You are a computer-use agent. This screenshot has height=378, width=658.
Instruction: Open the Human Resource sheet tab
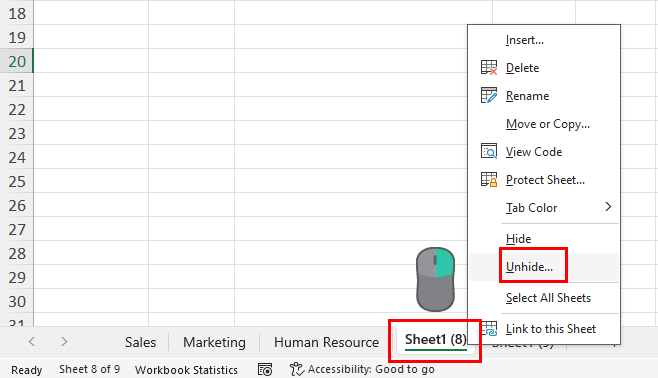click(326, 342)
